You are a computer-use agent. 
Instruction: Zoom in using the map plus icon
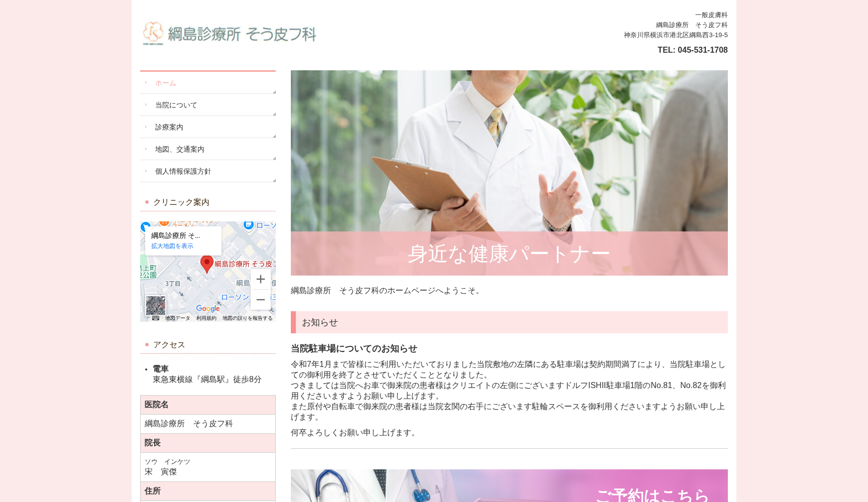click(x=260, y=280)
